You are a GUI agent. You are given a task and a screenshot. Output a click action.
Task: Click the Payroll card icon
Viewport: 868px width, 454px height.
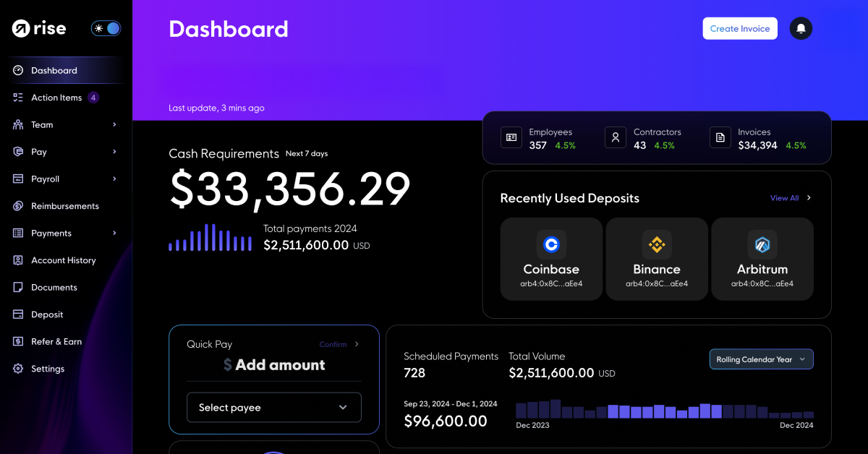[18, 179]
